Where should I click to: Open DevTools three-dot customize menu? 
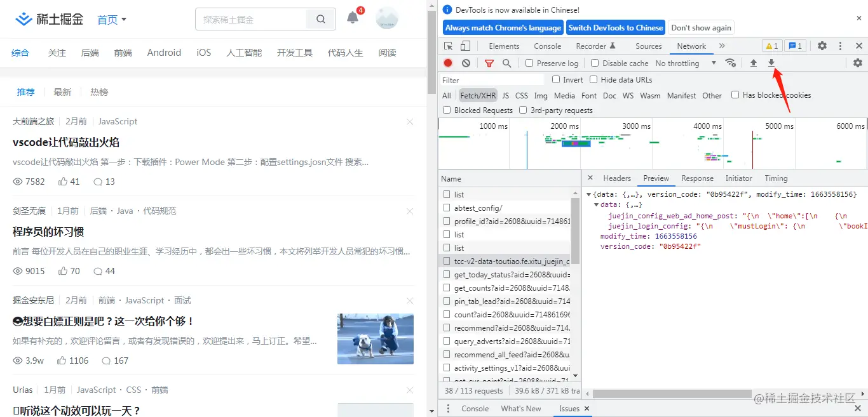tap(840, 46)
